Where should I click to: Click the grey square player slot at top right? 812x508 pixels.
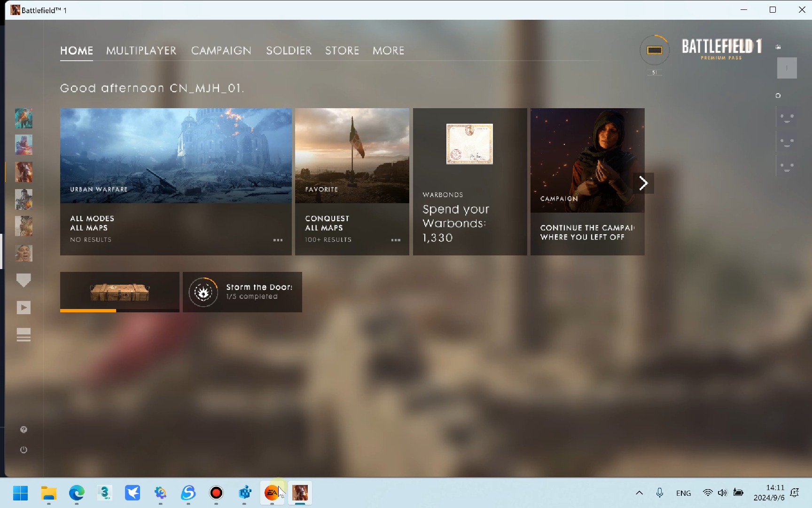tap(787, 68)
